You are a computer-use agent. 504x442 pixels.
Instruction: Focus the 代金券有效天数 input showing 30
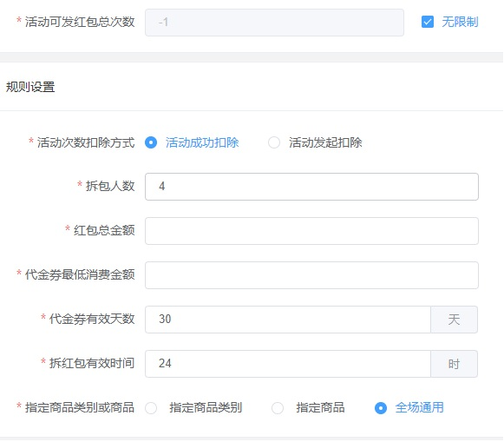[288, 320]
